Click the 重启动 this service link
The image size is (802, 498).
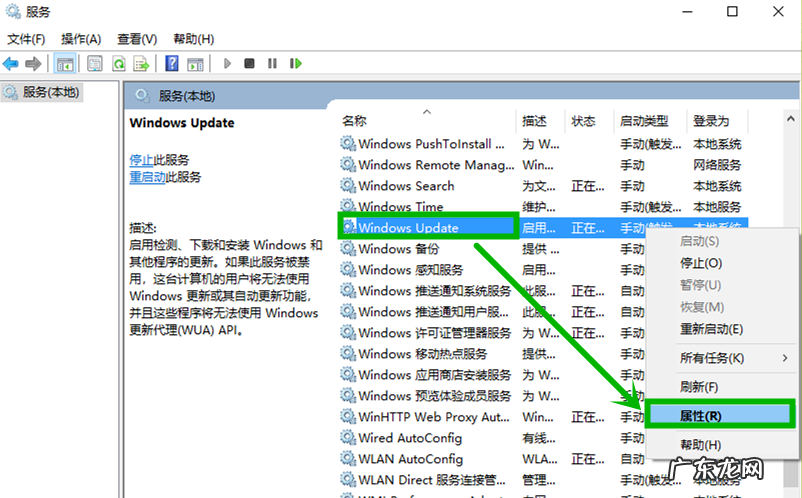[x=147, y=177]
